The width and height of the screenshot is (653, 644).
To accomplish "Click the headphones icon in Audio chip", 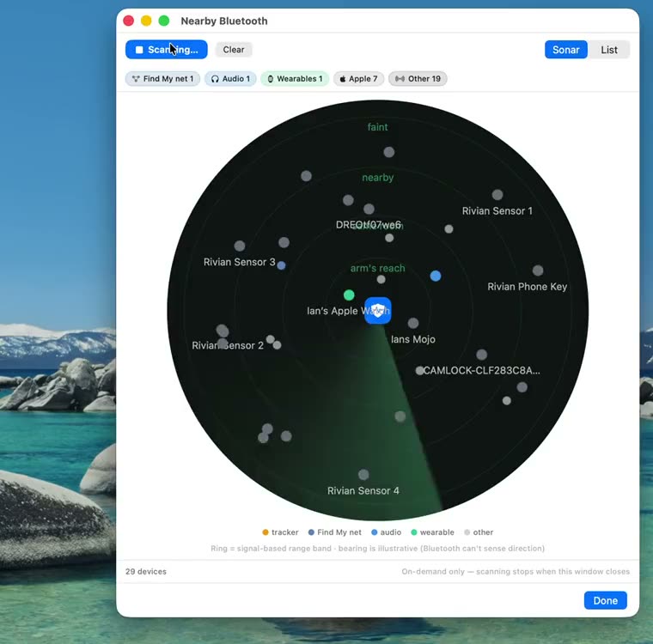I will 215,79.
